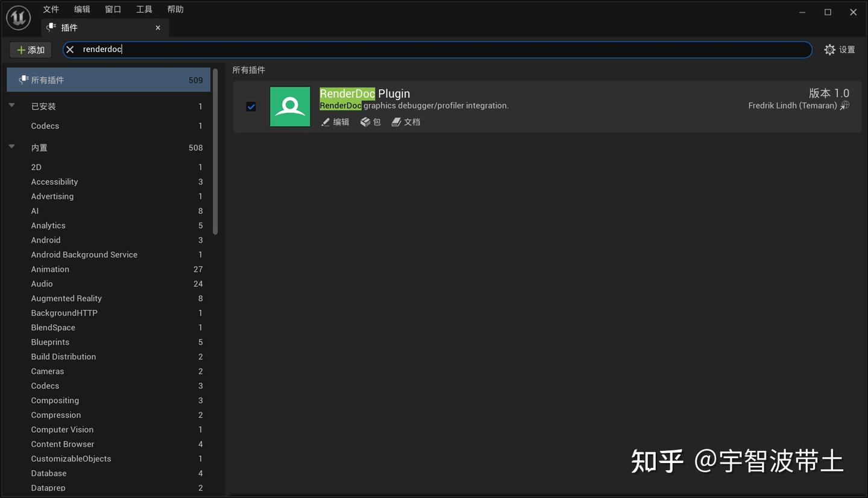Click the Unreal Engine logo icon
The height and width of the screenshot is (498, 868).
18,17
